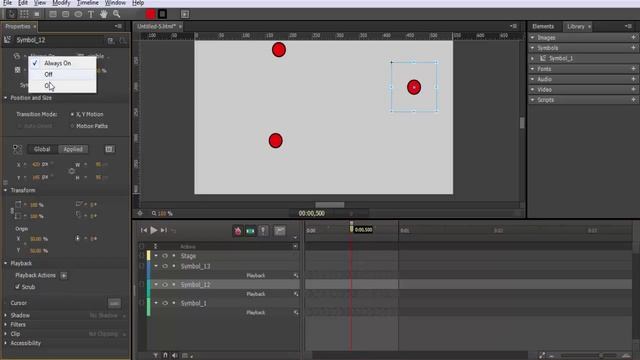Toggle the Auto-Transition mode green icon
Viewport: 640px width, 360px height.
[x=250, y=231]
